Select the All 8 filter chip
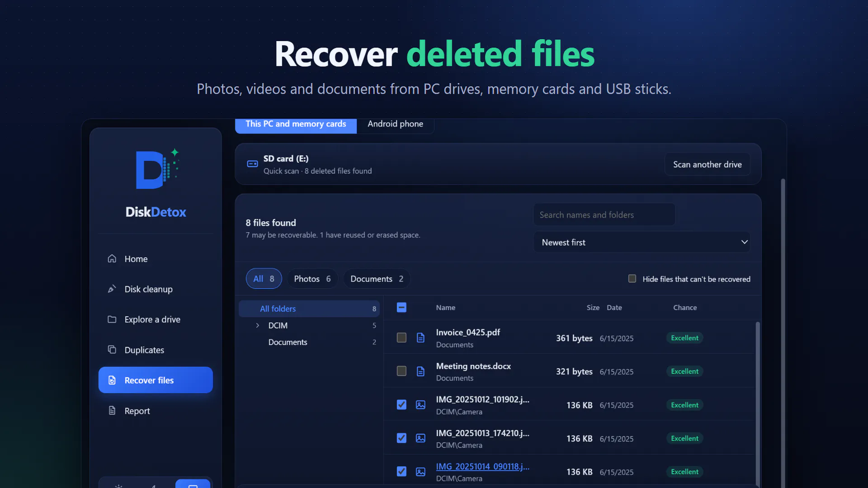The width and height of the screenshot is (868, 488). tap(264, 279)
